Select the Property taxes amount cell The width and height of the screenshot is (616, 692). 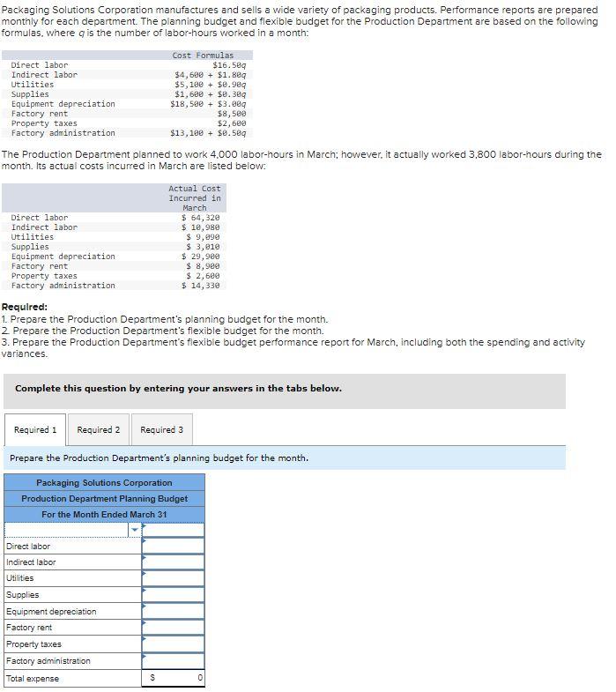[x=173, y=644]
